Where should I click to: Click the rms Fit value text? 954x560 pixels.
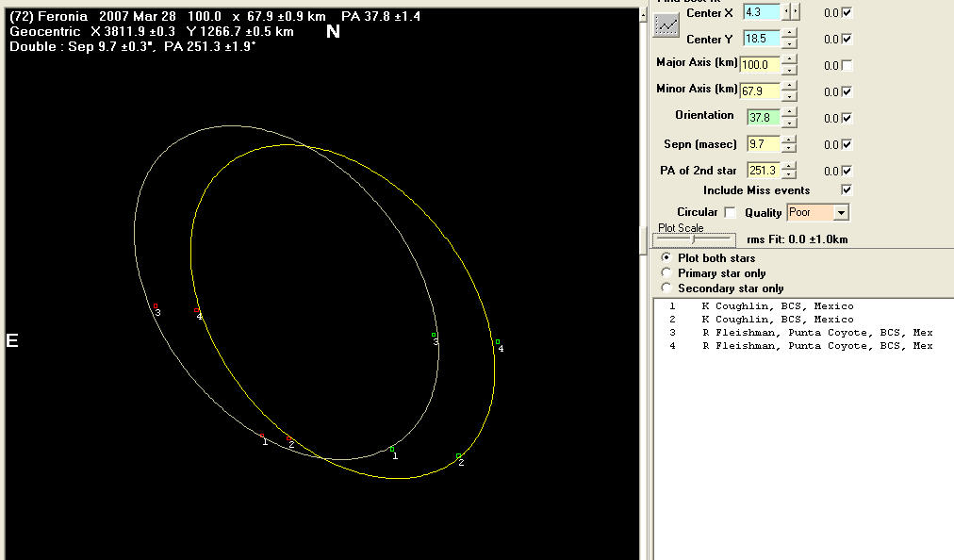click(797, 239)
